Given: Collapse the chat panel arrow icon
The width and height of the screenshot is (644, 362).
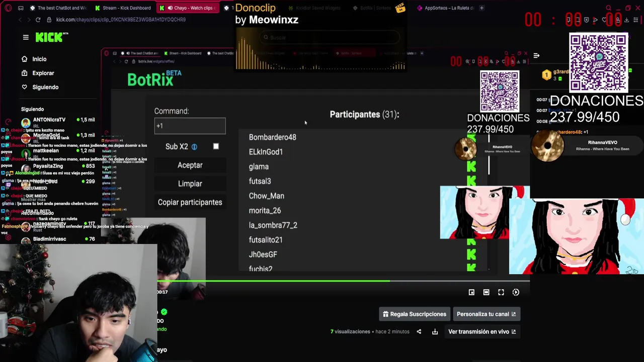Looking at the screenshot, I should coord(536,56).
